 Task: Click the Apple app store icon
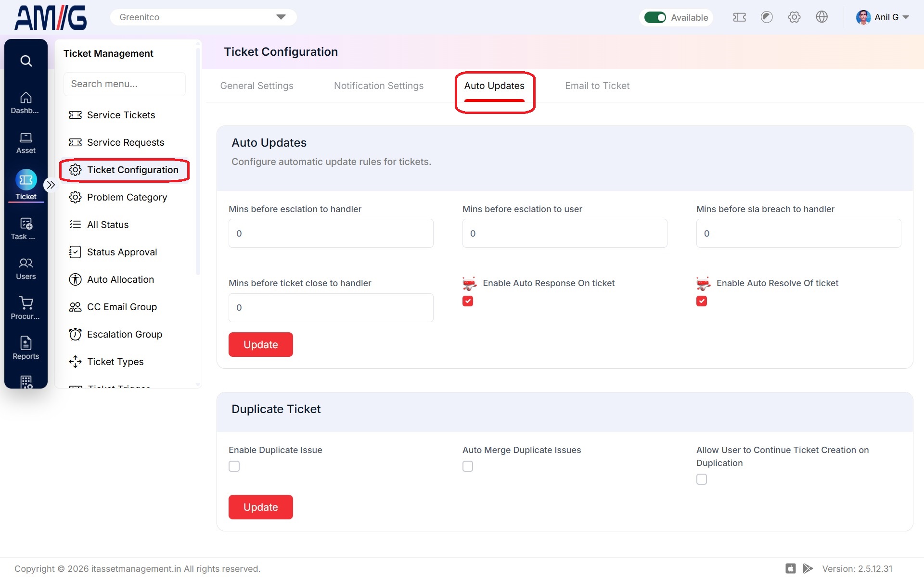coord(790,568)
